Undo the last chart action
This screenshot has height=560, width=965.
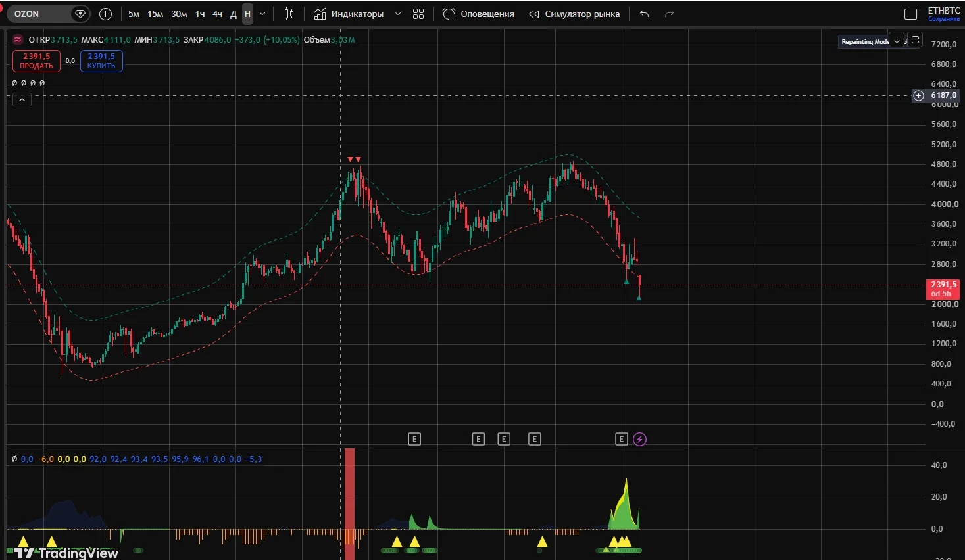coord(644,14)
